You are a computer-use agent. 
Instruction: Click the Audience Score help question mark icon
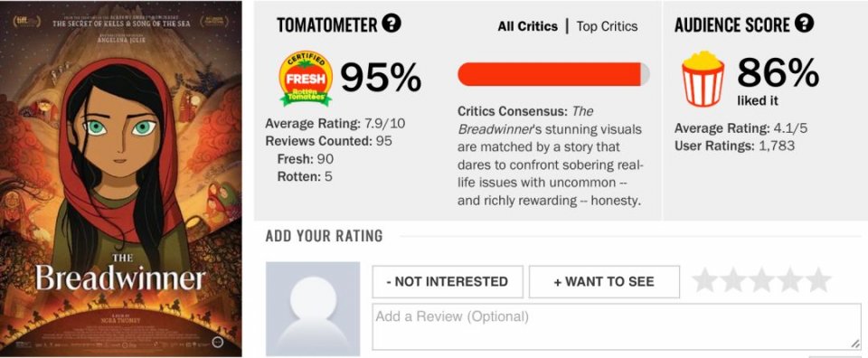(804, 24)
